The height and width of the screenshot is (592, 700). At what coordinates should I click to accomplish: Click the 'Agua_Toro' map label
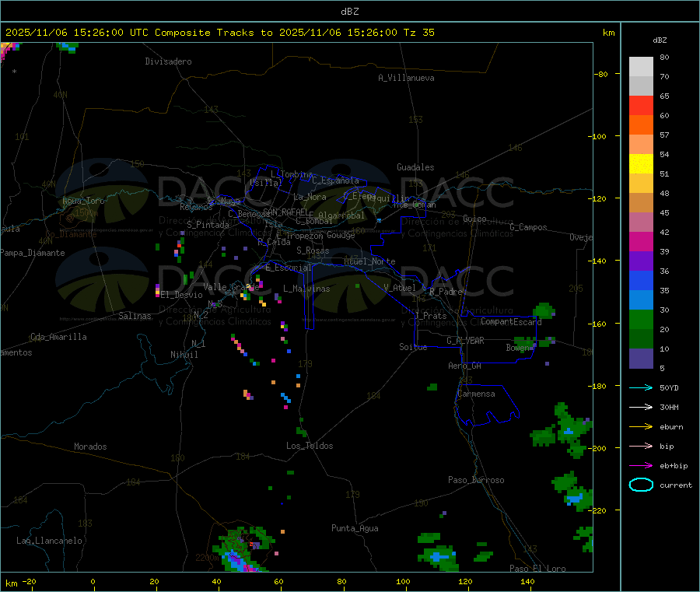pos(83,201)
